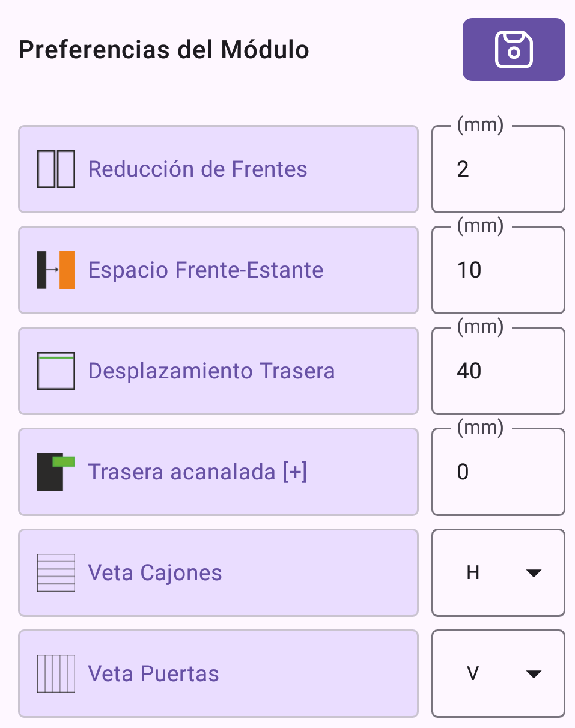The width and height of the screenshot is (575, 728).
Task: Click the Veta Puertas vertical lines icon
Action: pyautogui.click(x=56, y=674)
